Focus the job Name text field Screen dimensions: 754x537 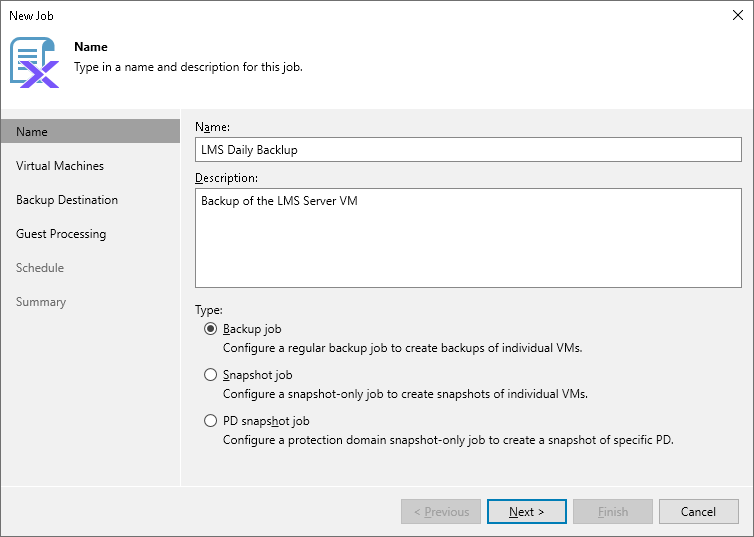click(468, 150)
